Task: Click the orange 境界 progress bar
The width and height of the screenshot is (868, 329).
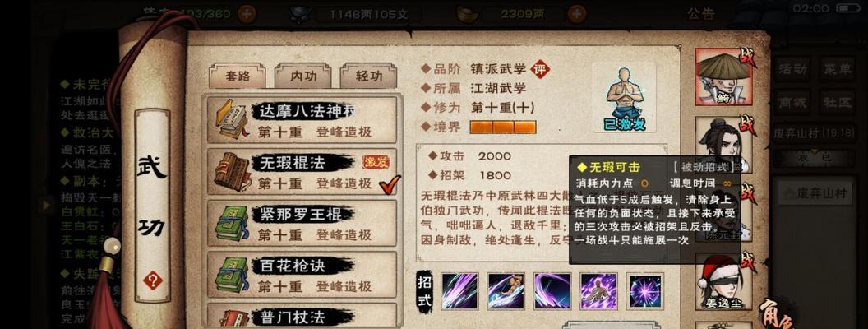Action: click(503, 127)
